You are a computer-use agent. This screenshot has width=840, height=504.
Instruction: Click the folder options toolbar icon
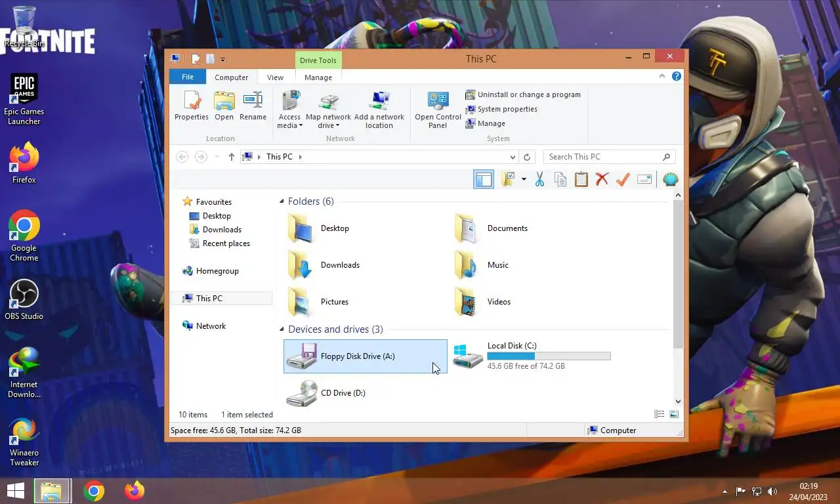click(507, 179)
